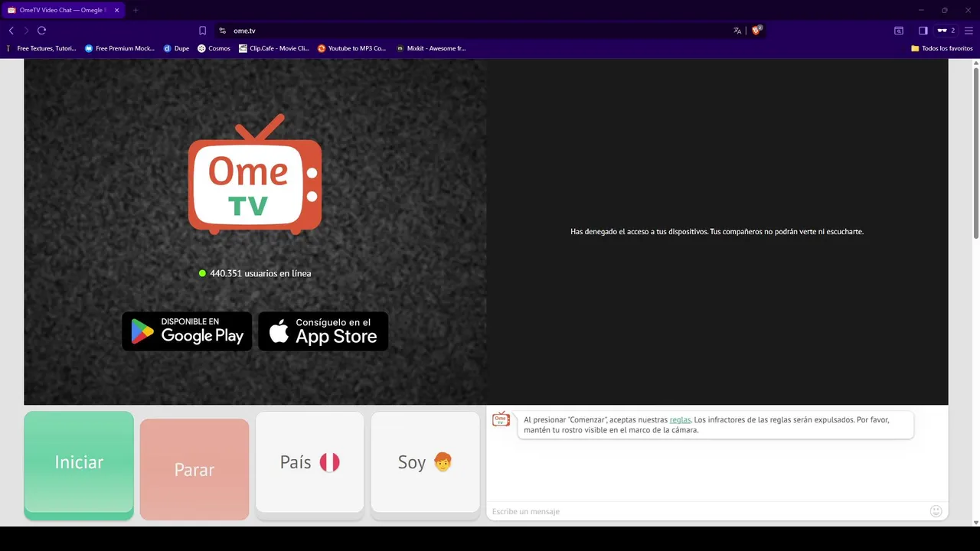The image size is (980, 551).
Task: Open the App Store download badge
Action: 323,331
